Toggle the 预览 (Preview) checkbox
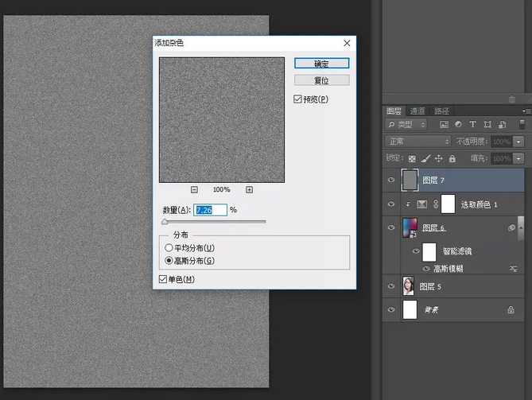Screen dimensions: 532x400 coord(297,99)
